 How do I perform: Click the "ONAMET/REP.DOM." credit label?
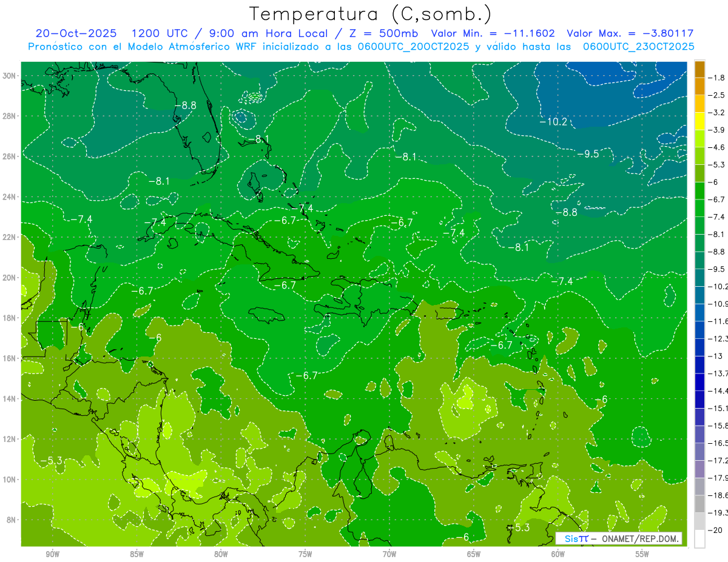pyautogui.click(x=641, y=538)
